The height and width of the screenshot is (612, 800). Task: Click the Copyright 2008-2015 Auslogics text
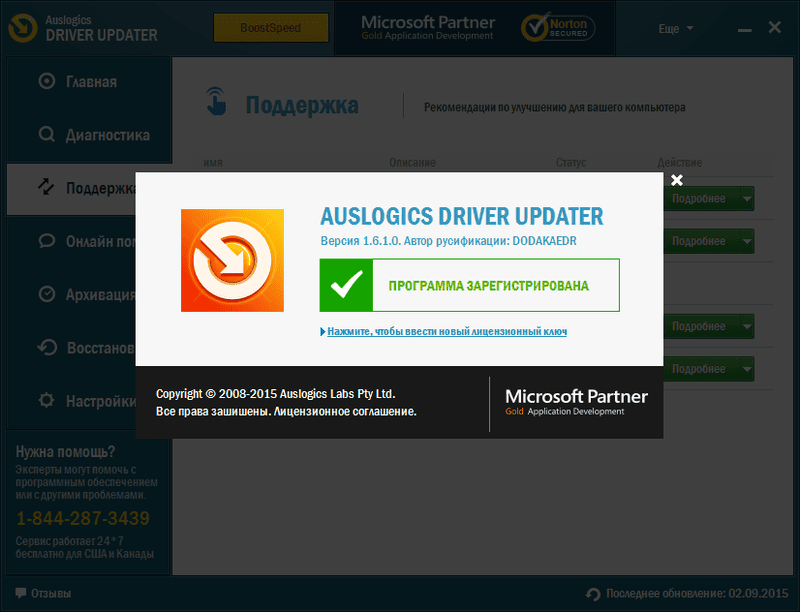276,394
